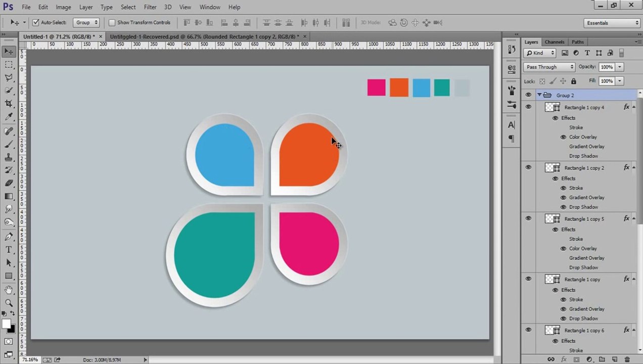The height and width of the screenshot is (364, 643).
Task: Pick the Horizontal Type tool
Action: click(9, 250)
